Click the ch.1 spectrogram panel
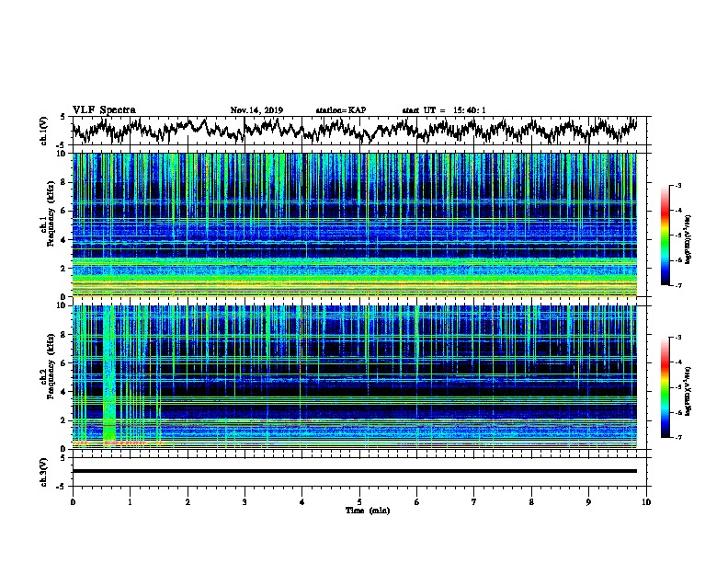This screenshot has height=563, width=728. pyautogui.click(x=355, y=224)
